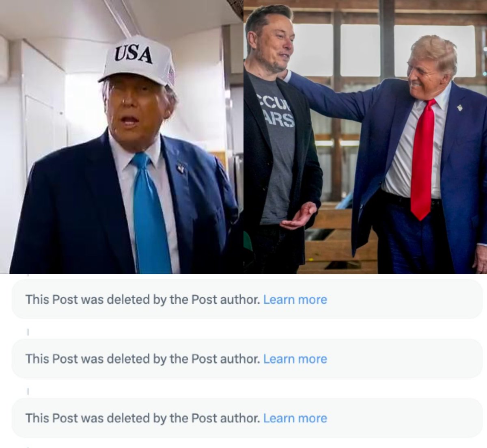Image resolution: width=487 pixels, height=448 pixels.
Task: Click the blue necktie in the left photo
Action: click(x=150, y=215)
